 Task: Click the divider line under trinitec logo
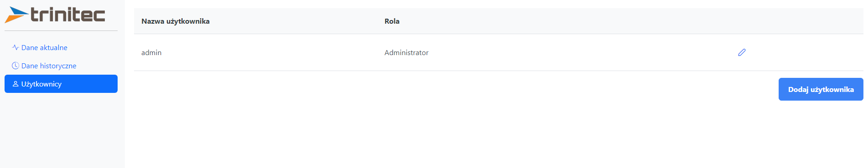point(61,31)
